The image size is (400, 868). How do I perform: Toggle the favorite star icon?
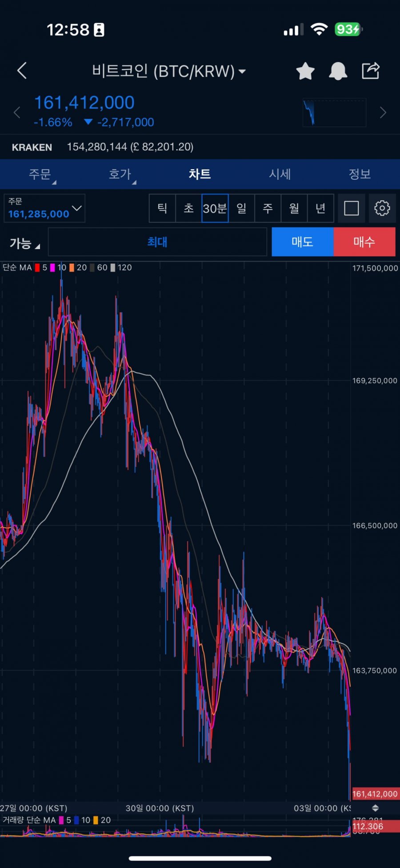point(305,71)
